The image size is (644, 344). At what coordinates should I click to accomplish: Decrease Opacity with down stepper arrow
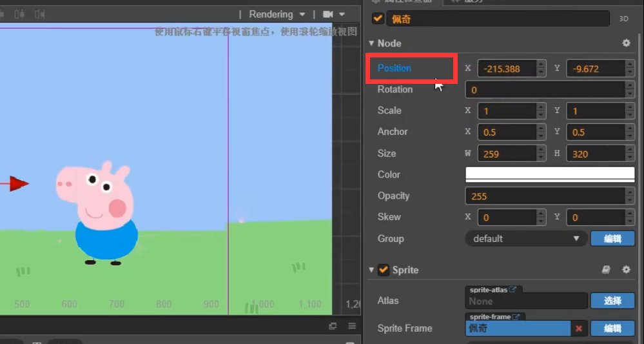coord(630,200)
